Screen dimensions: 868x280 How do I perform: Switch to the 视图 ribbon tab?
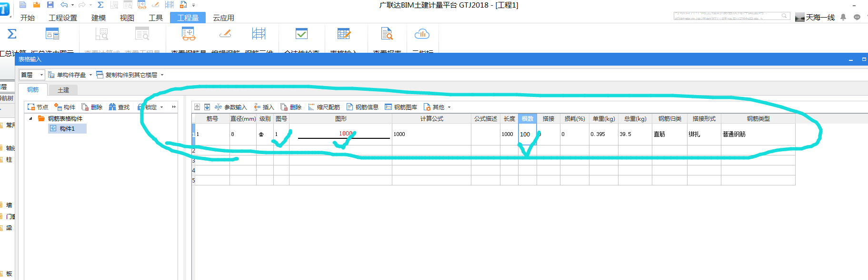pos(127,18)
